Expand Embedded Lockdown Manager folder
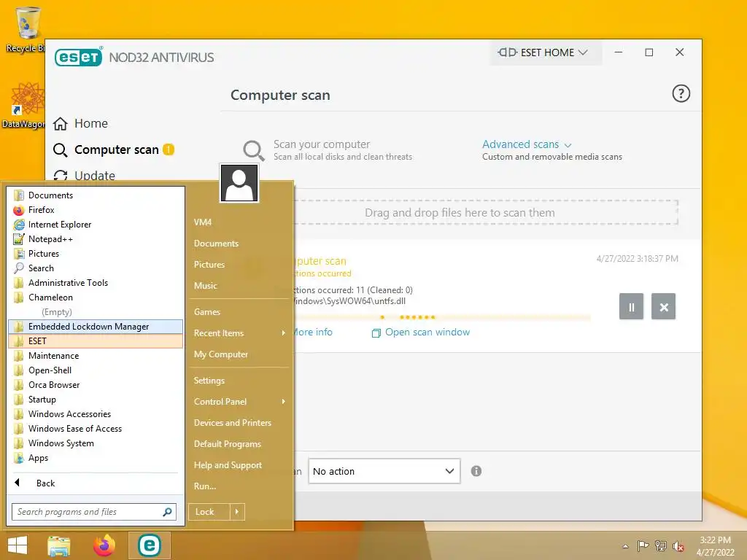Viewport: 747px width, 560px height. pos(96,326)
